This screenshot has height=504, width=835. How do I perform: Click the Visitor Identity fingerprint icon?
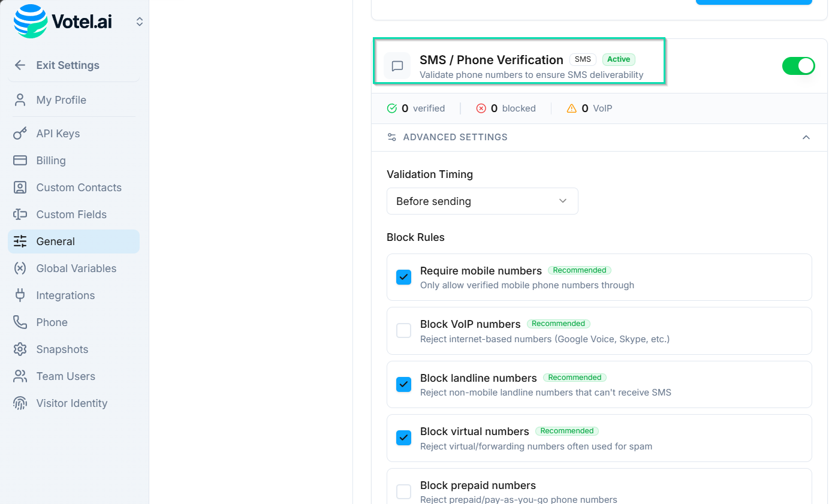click(x=20, y=403)
